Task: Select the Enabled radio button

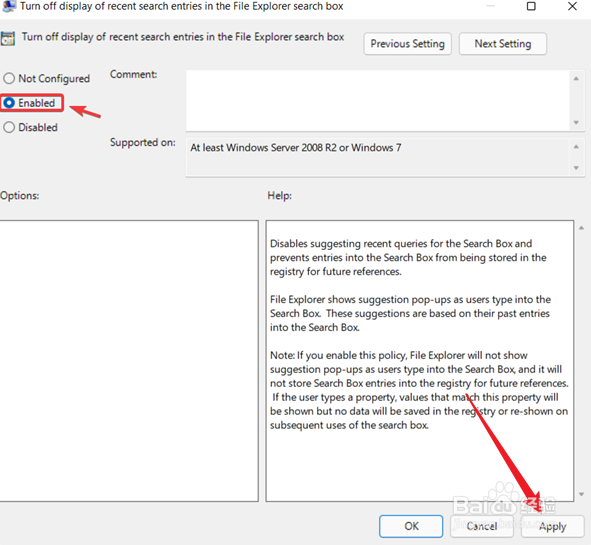Action: (9, 103)
